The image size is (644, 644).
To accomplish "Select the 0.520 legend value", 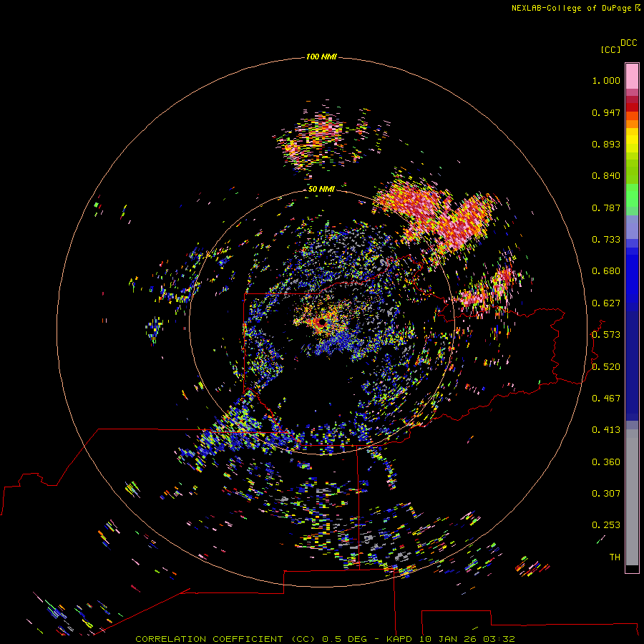I will 606,367.
